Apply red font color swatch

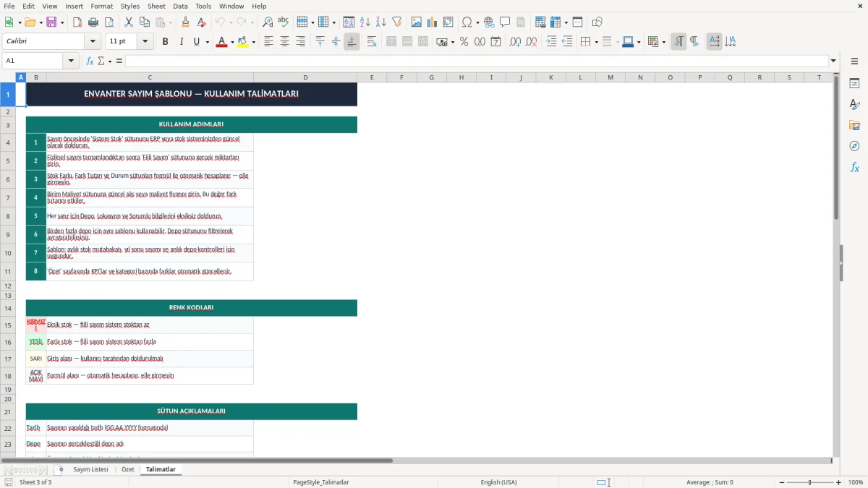(x=221, y=42)
